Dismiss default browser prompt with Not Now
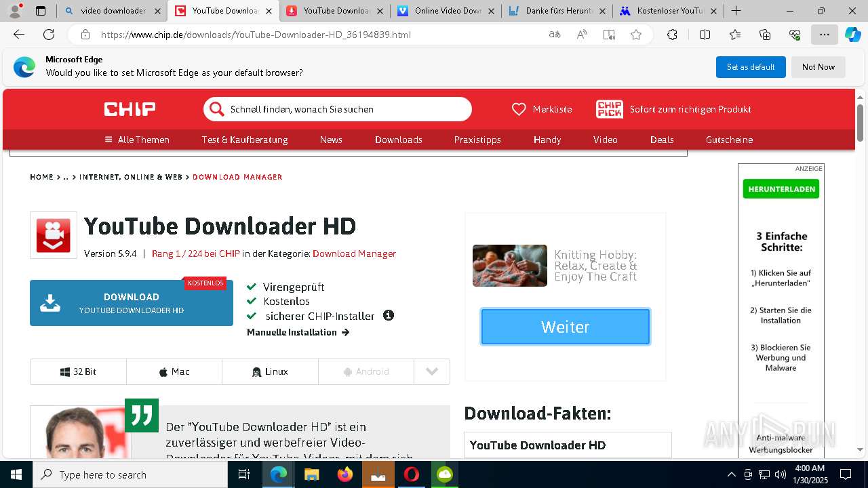 (x=818, y=67)
